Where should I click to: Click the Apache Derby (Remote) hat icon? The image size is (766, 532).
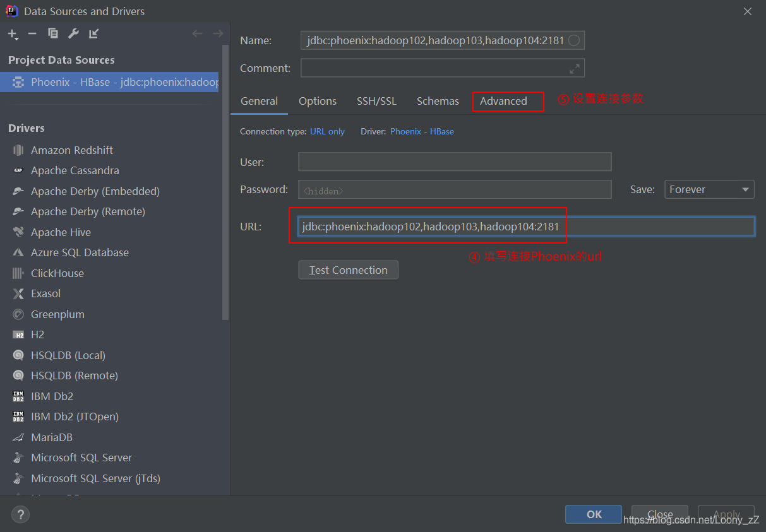[18, 211]
